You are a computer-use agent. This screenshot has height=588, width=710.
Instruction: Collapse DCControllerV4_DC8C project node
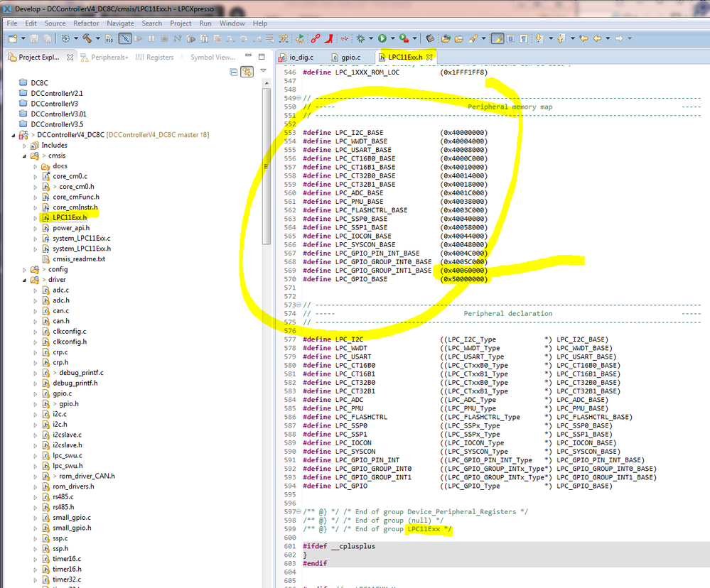(x=13, y=135)
